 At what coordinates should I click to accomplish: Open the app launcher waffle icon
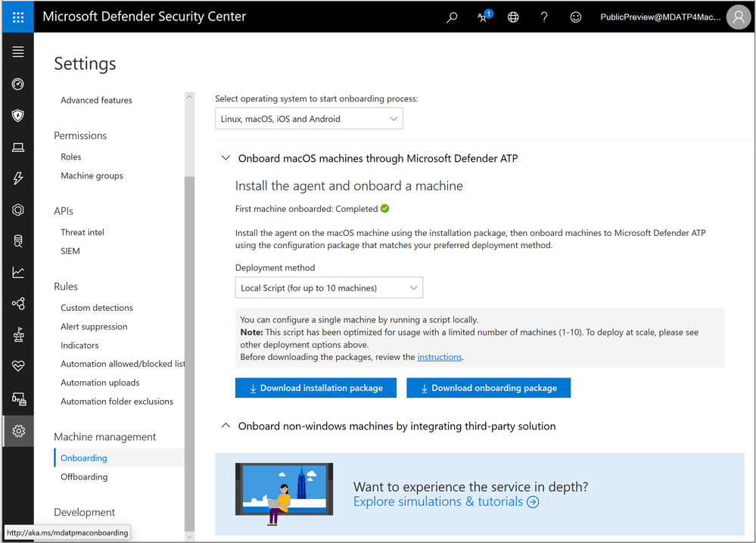[x=18, y=17]
